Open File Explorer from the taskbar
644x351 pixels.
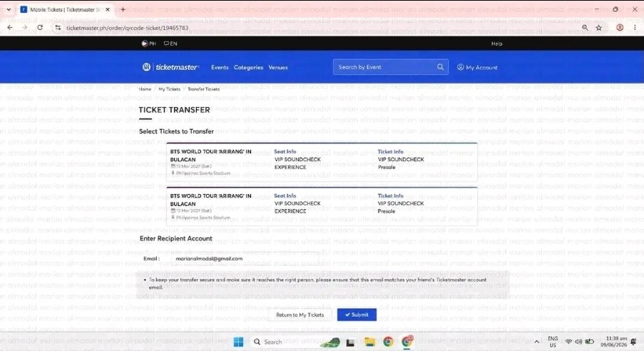click(369, 342)
